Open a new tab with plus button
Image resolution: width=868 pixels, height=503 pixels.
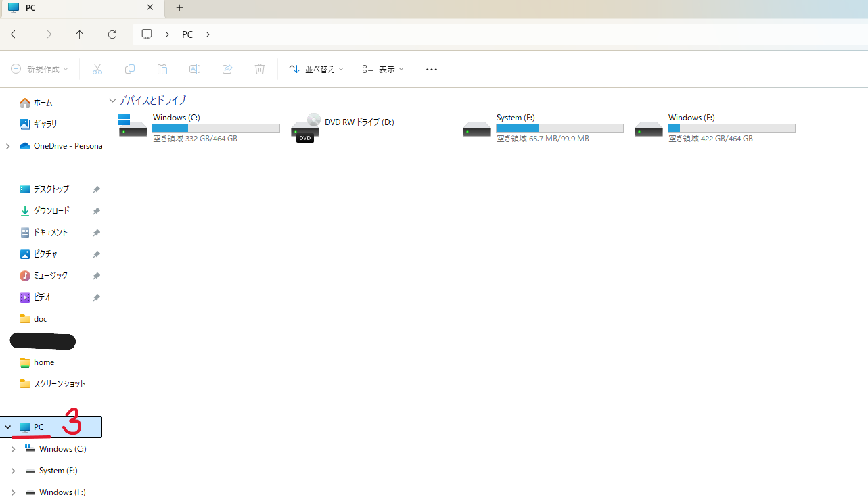point(179,8)
